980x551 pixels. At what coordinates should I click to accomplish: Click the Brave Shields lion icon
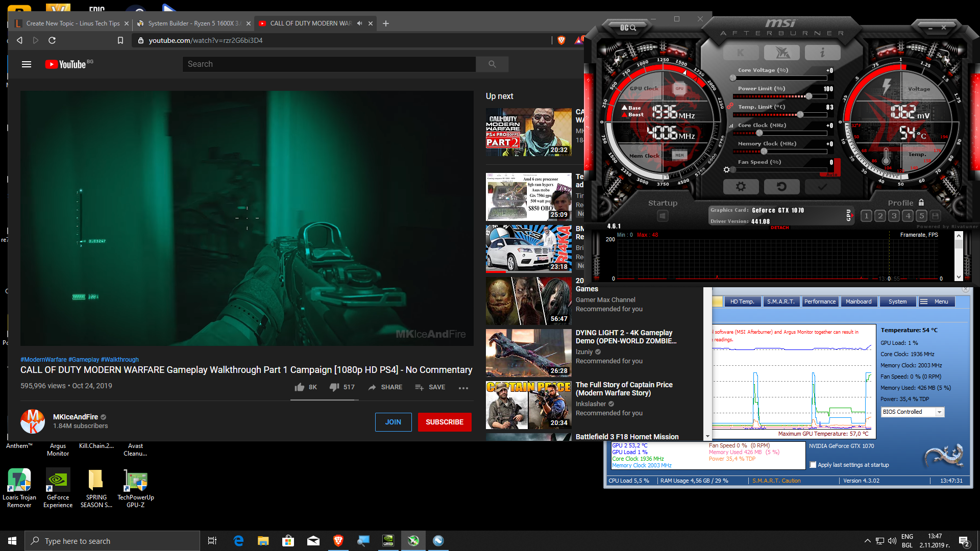click(x=561, y=40)
